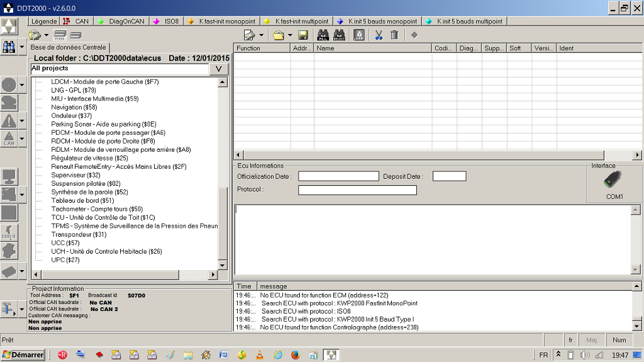Click the Protocol input field
Viewport: 644px width, 362px height.
(357, 190)
